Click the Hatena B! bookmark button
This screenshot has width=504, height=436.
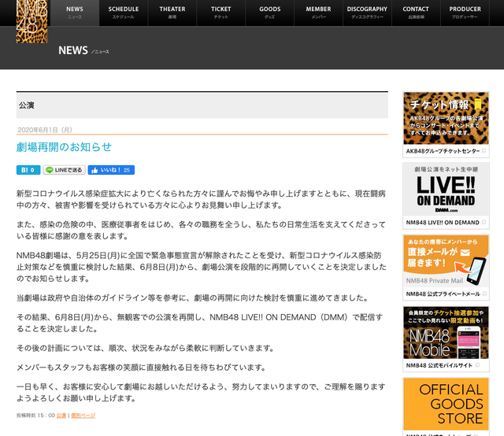point(28,170)
